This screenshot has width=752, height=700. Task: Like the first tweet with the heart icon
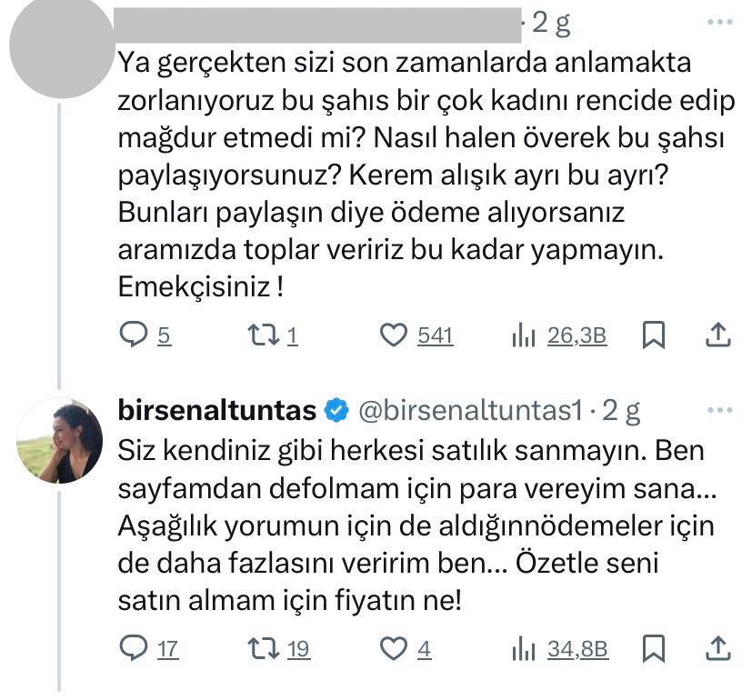[x=394, y=335]
